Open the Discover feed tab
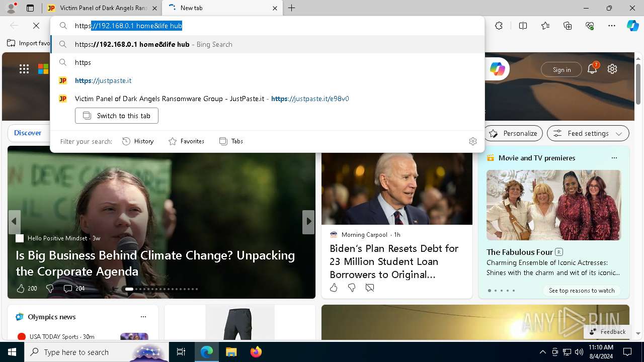The height and width of the screenshot is (362, 644). coord(28,133)
